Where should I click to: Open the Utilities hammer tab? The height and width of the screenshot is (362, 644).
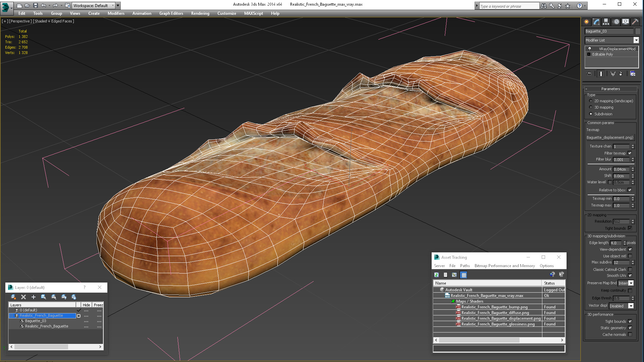[635, 22]
